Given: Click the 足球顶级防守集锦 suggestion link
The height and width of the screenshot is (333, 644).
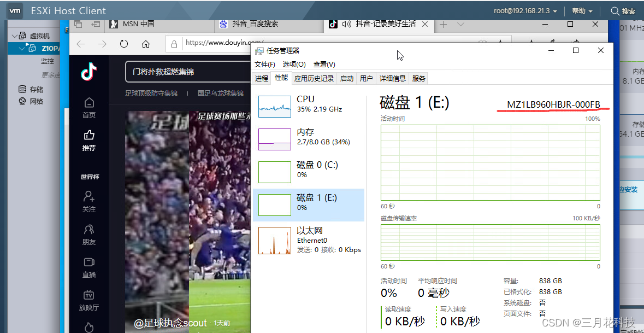Looking at the screenshot, I should tap(151, 94).
